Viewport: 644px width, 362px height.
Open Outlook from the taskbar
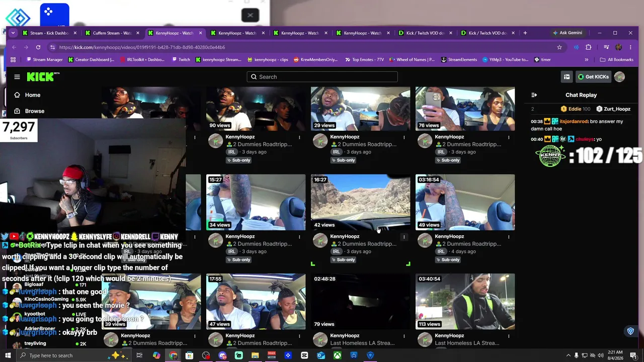coord(321,355)
